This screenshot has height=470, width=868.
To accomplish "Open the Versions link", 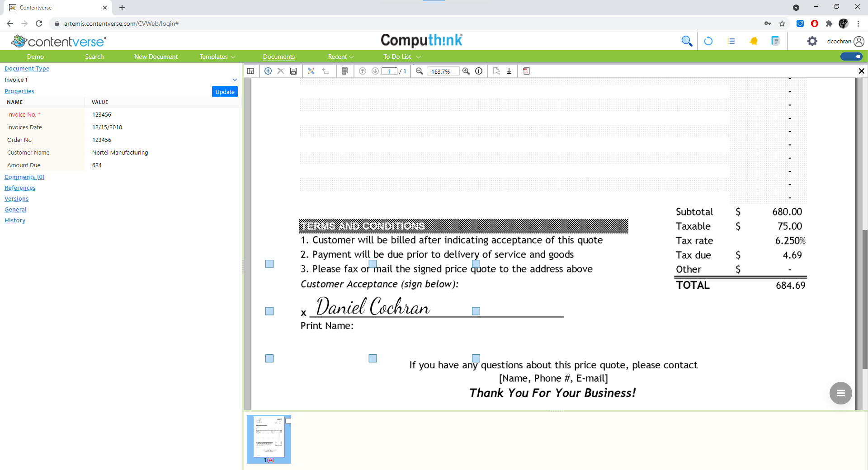I will (17, 199).
